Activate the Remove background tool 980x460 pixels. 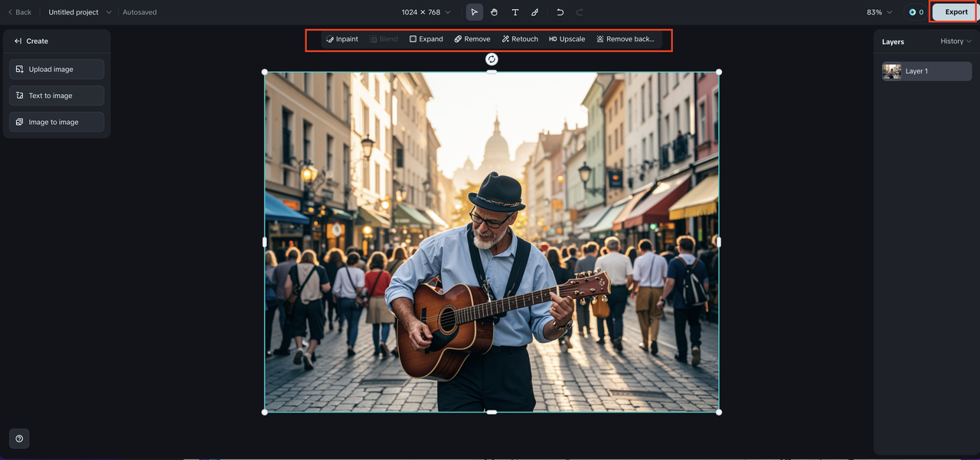pyautogui.click(x=626, y=39)
